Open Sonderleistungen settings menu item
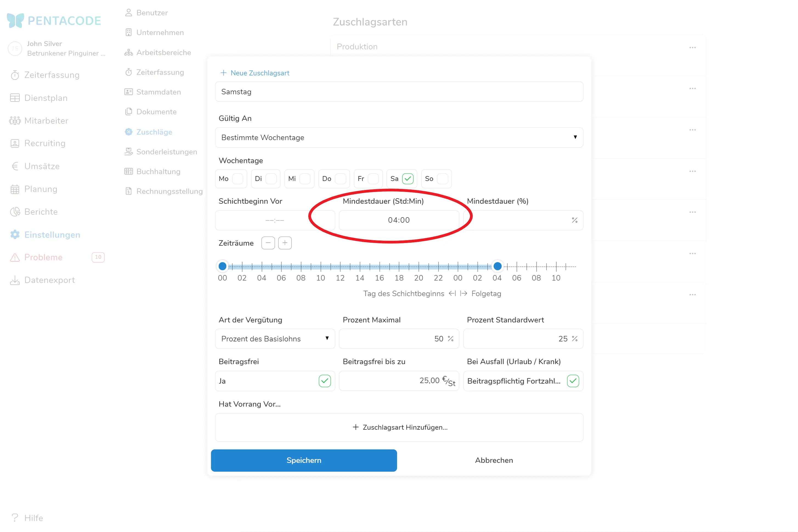 tap(166, 152)
